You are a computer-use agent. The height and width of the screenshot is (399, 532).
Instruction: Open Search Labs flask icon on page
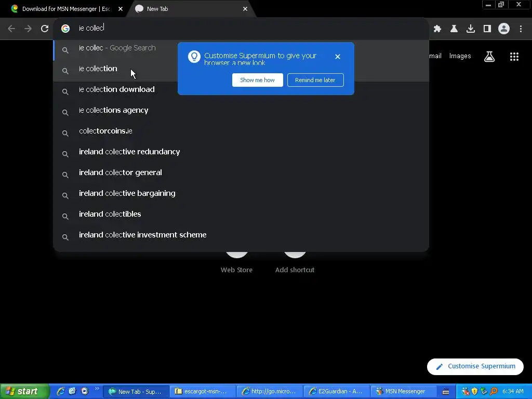[489, 57]
